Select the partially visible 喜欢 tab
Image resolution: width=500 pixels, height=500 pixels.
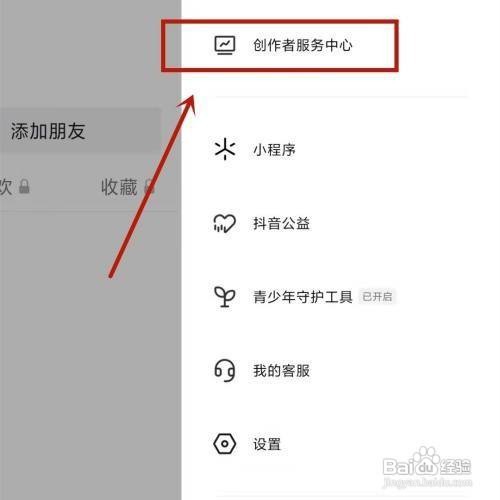tap(6, 187)
